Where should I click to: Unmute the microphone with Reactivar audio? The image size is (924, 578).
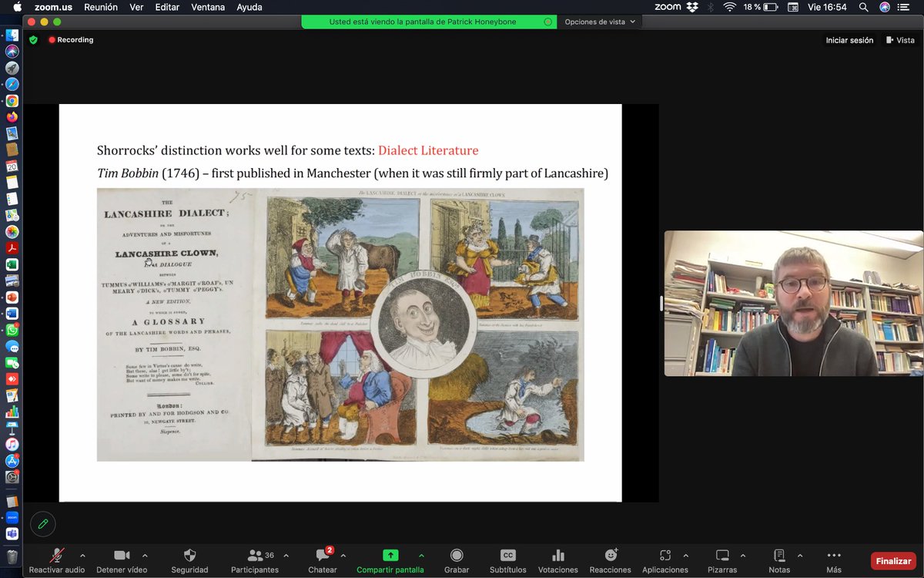57,561
